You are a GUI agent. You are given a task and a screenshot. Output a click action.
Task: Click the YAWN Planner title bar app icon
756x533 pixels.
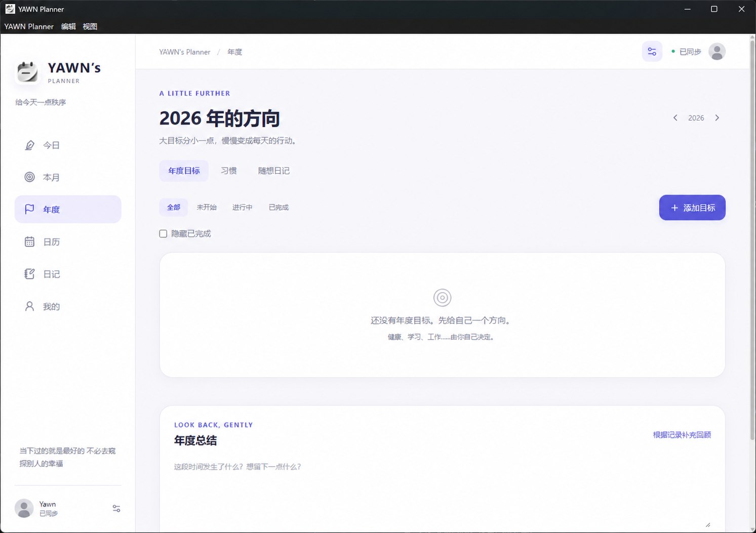(x=10, y=9)
